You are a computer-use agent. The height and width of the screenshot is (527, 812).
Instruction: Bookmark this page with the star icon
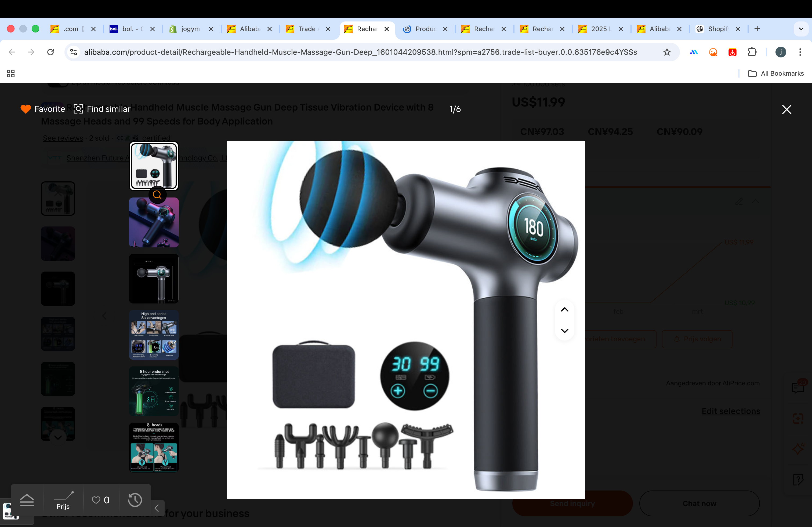667,52
